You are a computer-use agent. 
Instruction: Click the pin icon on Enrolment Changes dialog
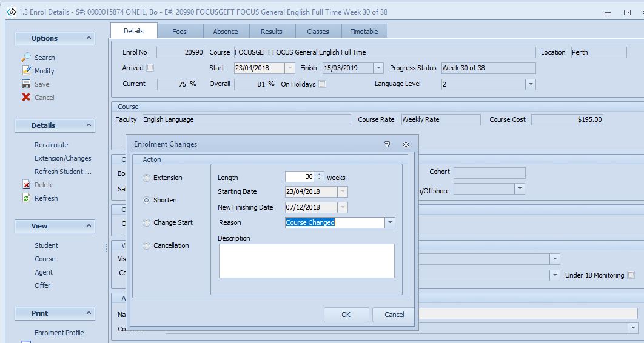point(387,144)
